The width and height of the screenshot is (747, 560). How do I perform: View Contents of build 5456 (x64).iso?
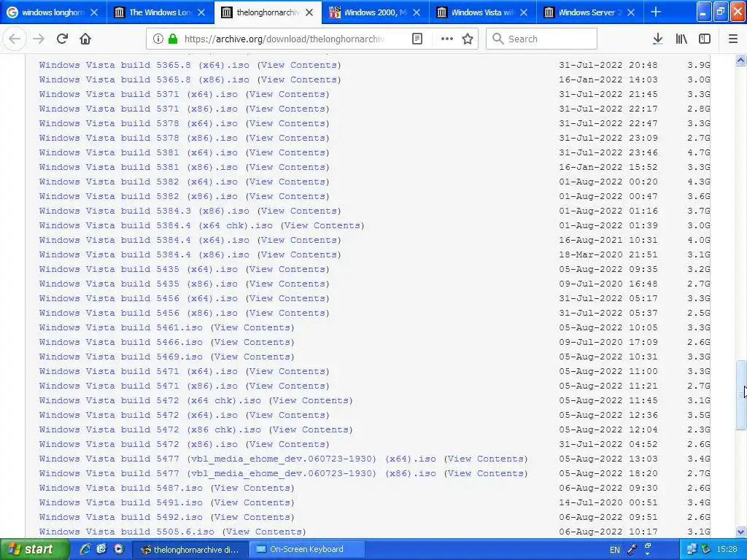[287, 298]
